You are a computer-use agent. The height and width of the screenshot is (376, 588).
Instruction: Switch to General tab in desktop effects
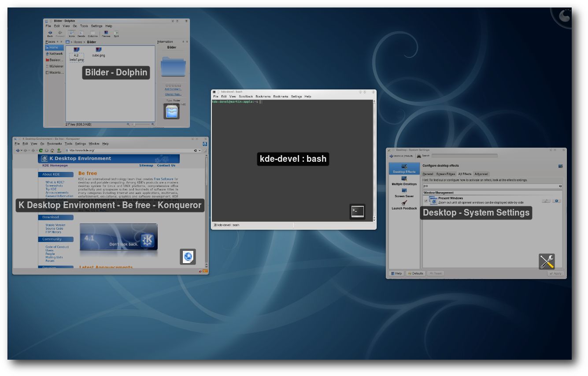pyautogui.click(x=428, y=174)
